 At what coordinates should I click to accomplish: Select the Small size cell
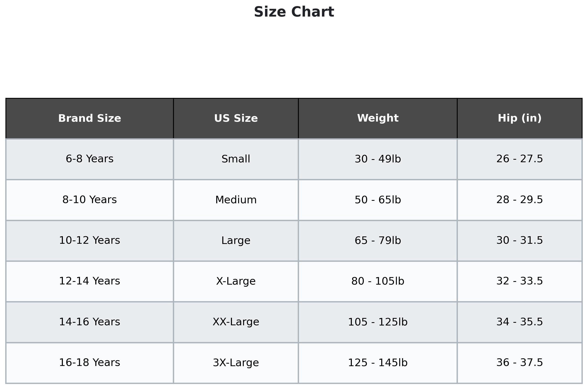[x=236, y=159]
